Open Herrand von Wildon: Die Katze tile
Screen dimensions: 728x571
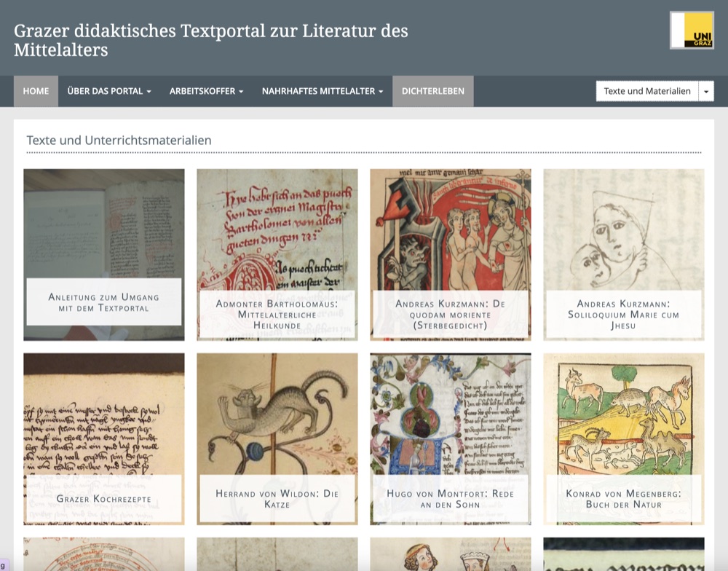[x=277, y=439]
